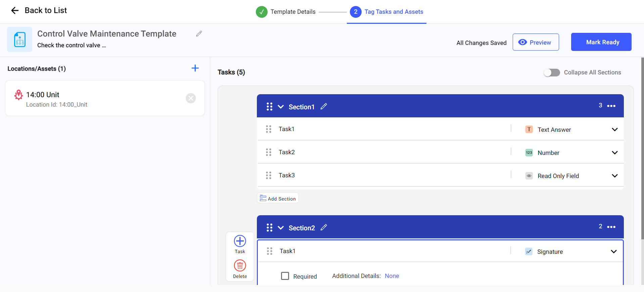The height and width of the screenshot is (292, 644).
Task: Remove the 14:00 Unit location
Action: click(191, 98)
